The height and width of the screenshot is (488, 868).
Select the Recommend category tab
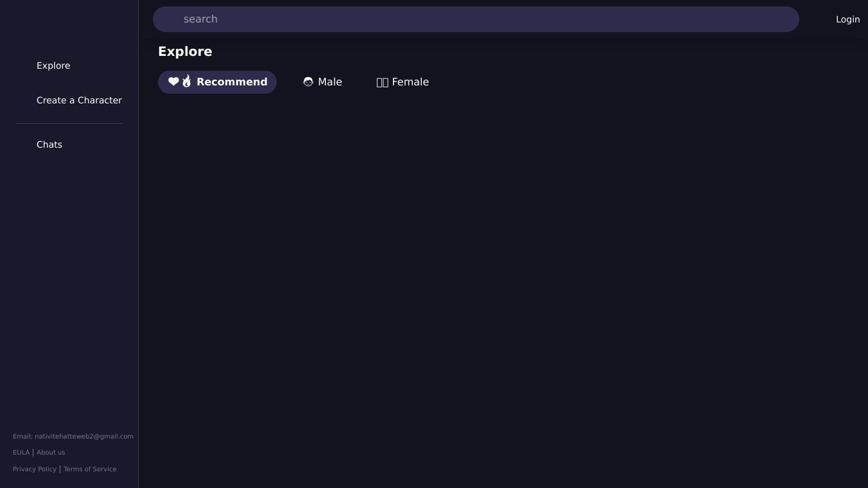(231, 82)
